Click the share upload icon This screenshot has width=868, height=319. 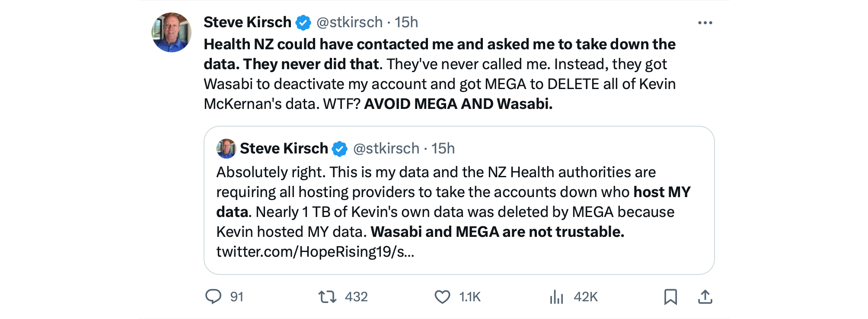(x=705, y=297)
